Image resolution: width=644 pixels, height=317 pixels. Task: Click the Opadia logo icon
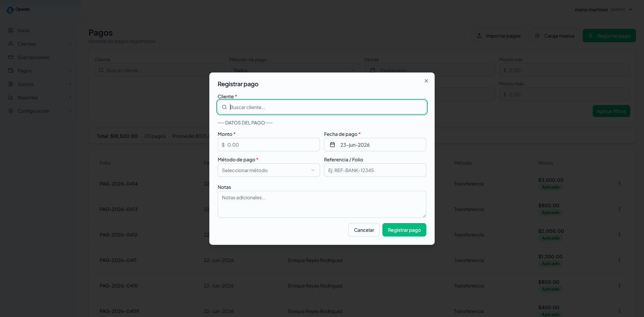[x=10, y=10]
